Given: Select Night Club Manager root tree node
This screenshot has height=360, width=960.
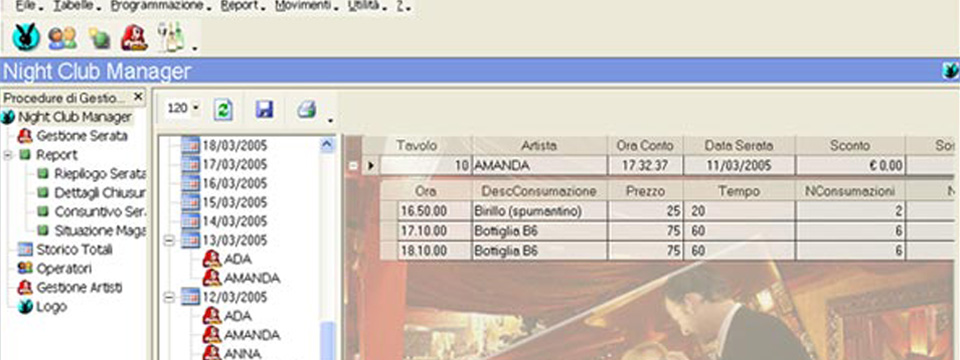Looking at the screenshot, I should pyautogui.click(x=75, y=117).
